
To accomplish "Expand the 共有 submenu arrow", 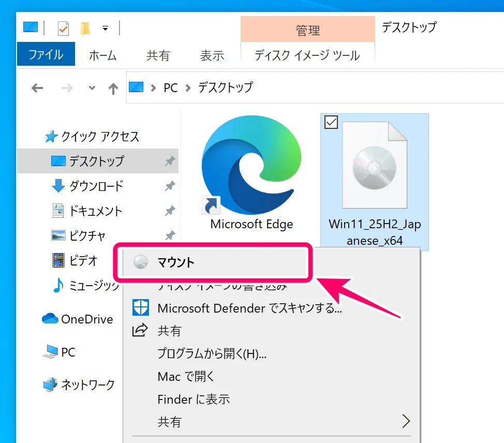I will [x=406, y=421].
